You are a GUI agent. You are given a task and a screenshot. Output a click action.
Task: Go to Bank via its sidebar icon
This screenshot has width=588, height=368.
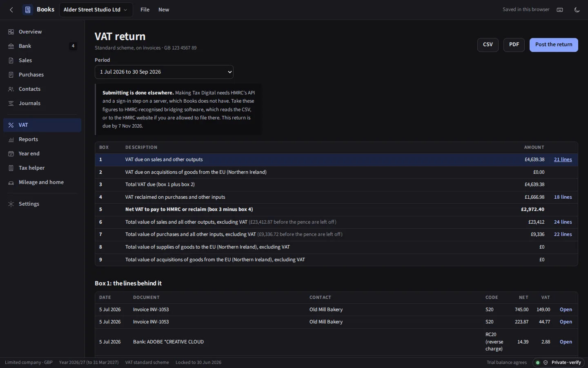click(x=11, y=46)
